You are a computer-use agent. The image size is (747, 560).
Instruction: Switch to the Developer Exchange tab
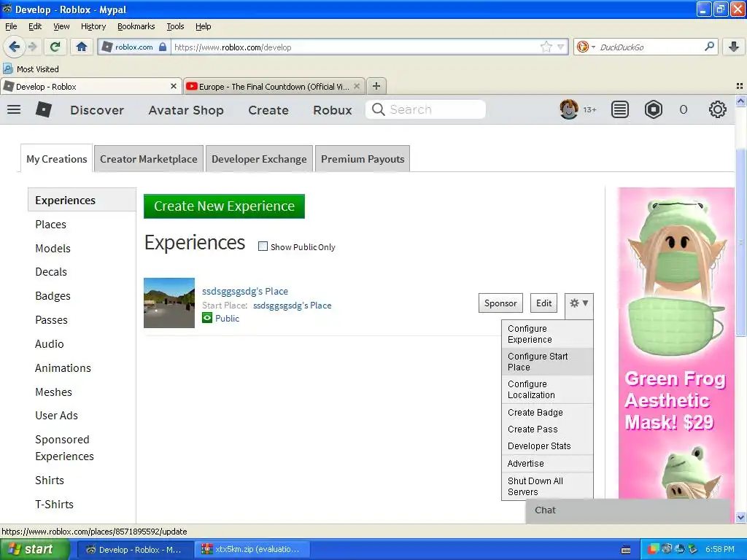pos(259,158)
